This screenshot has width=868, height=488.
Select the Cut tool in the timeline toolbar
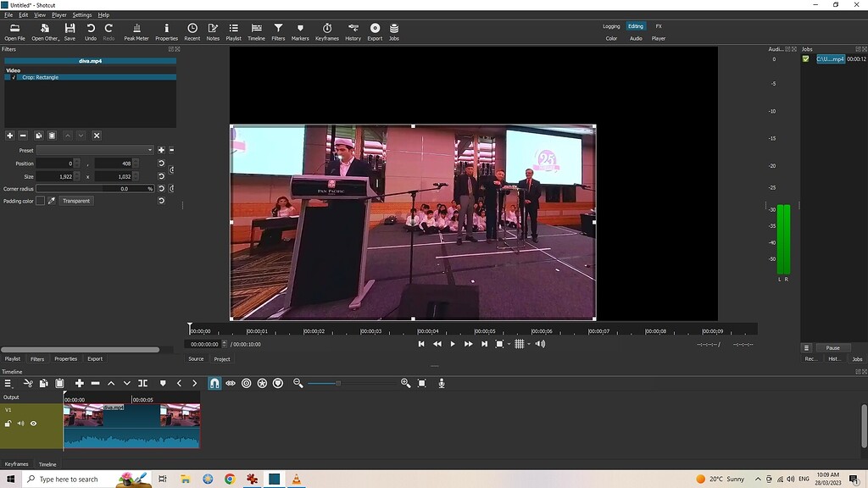(26, 383)
